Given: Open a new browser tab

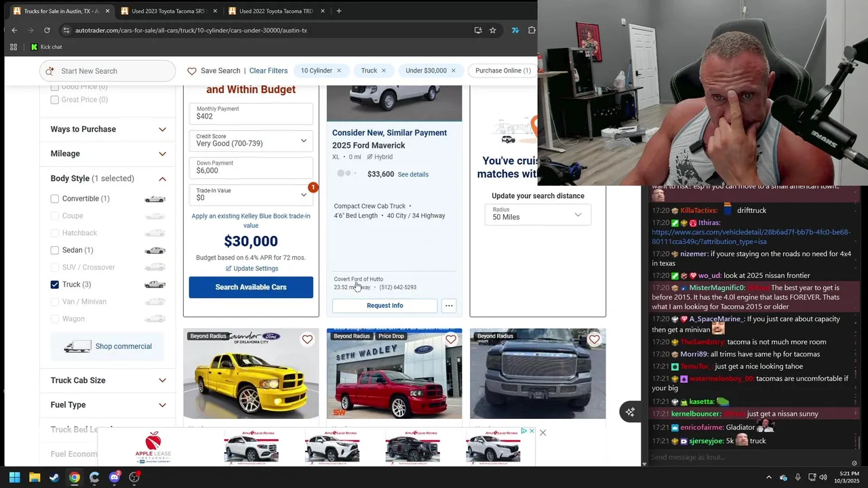Looking at the screenshot, I should 339,11.
